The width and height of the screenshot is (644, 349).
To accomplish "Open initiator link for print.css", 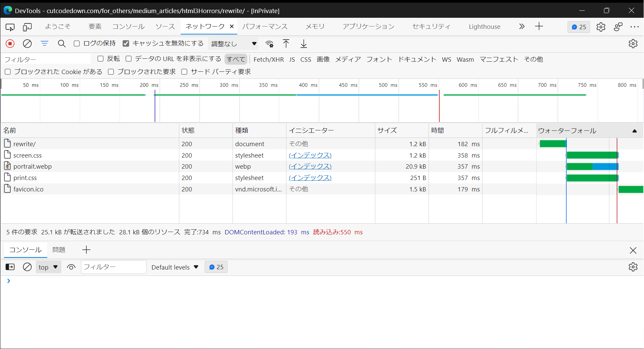I will coord(310,178).
